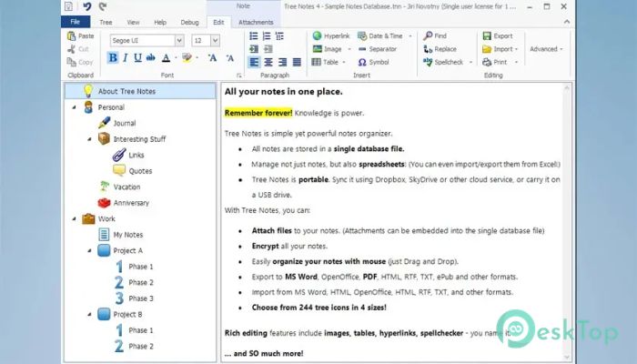Viewport: 637px width, 364px height.
Task: Switch to the Tree ribbon tab
Action: tap(106, 23)
